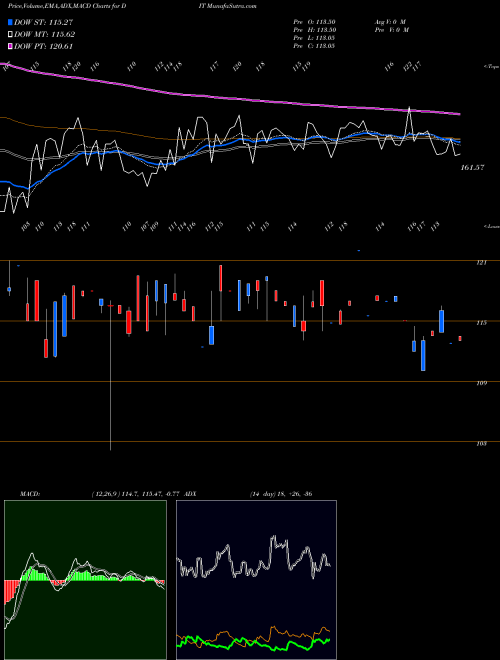Click the 'Pre L: 113.05' value
500x660 pixels.
[314, 38]
